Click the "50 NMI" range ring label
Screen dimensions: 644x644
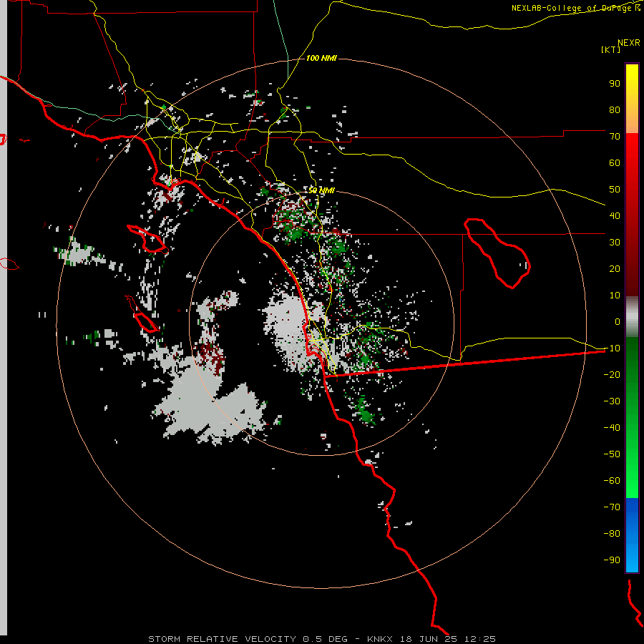pyautogui.click(x=321, y=190)
